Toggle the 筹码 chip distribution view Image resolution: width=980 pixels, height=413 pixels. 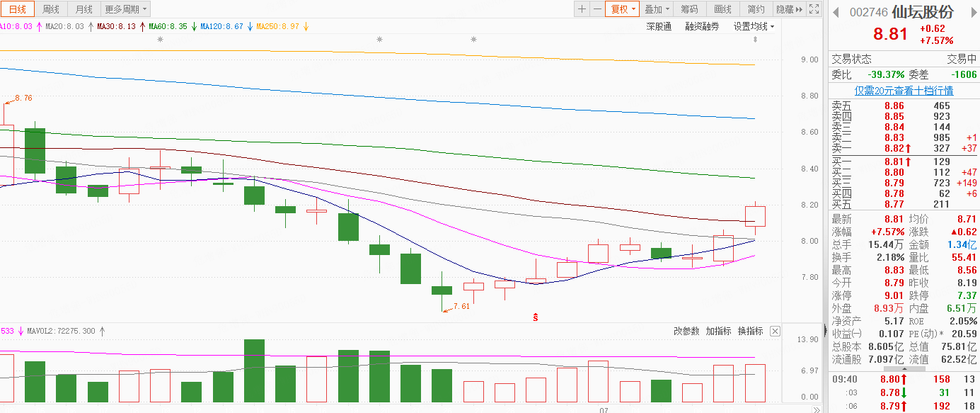pyautogui.click(x=689, y=9)
